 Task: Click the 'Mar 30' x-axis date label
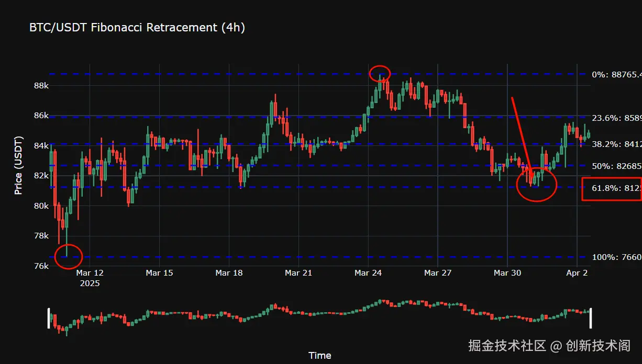pos(507,273)
